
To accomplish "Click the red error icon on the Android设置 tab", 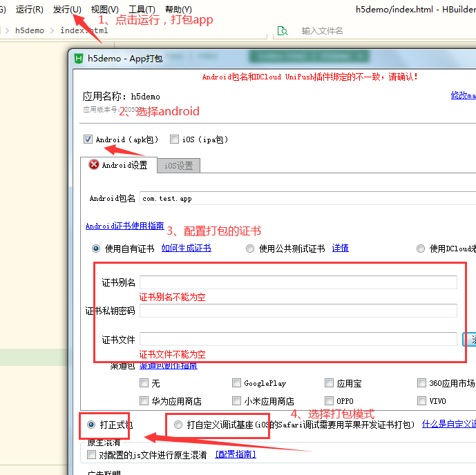I will (x=94, y=164).
